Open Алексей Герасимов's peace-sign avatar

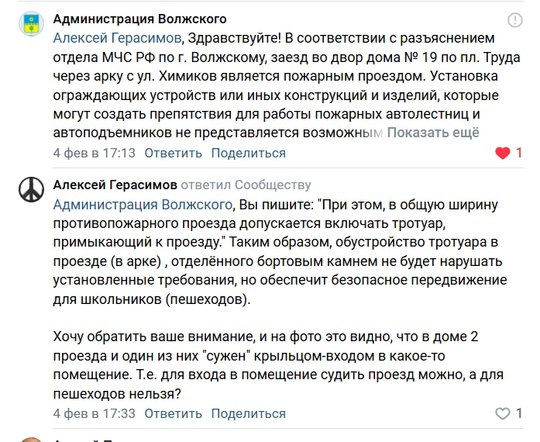coord(31,190)
